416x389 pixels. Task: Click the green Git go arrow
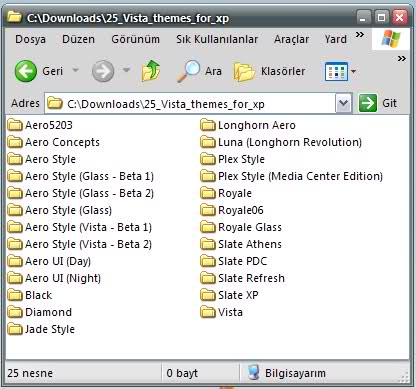click(368, 103)
